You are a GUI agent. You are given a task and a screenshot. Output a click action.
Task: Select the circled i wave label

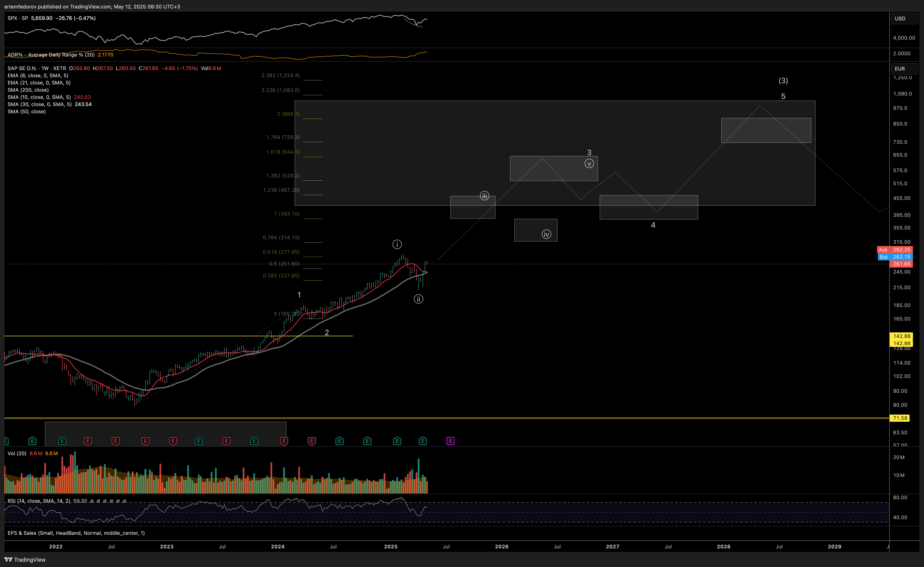[397, 245]
